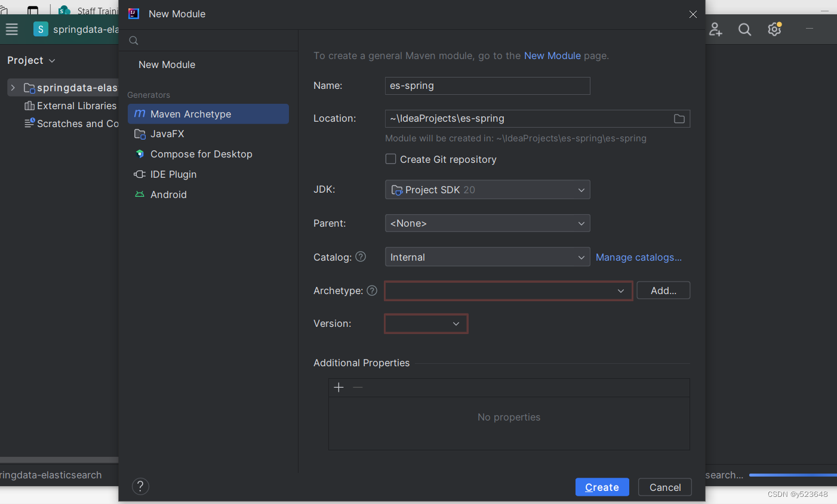The image size is (837, 504).
Task: Open the main hamburger menu
Action: click(x=12, y=29)
